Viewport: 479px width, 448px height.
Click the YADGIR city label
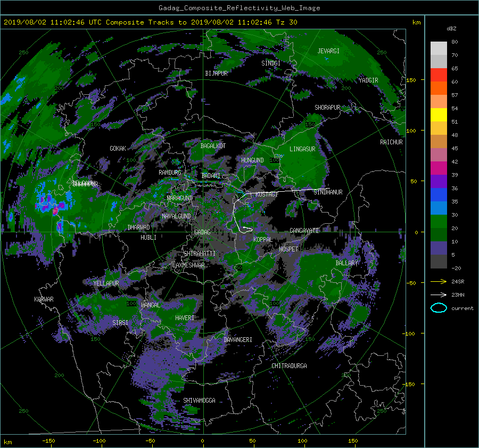[x=368, y=80]
